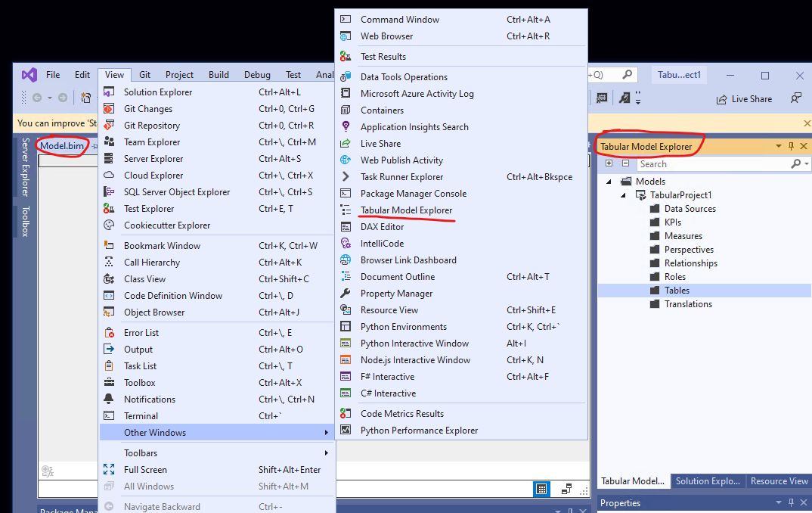Collapse the Models tree node
Screen dimensions: 812x513
(x=609, y=182)
